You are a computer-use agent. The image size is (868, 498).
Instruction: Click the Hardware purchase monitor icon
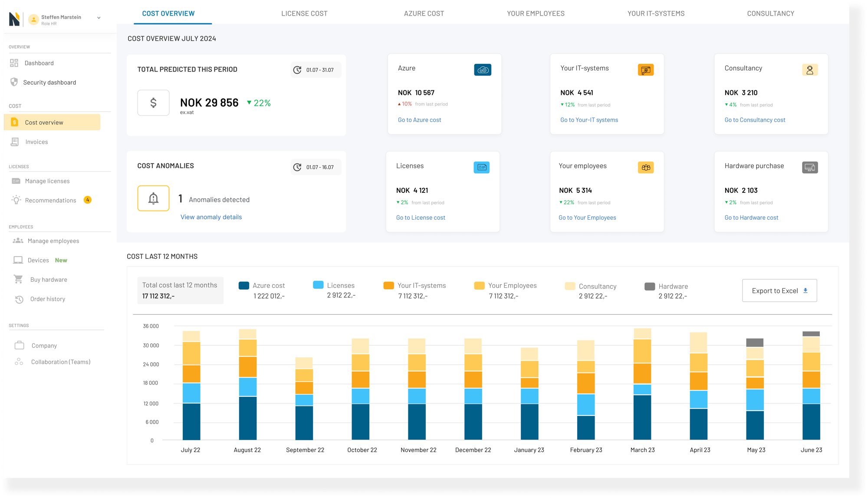pyautogui.click(x=810, y=167)
